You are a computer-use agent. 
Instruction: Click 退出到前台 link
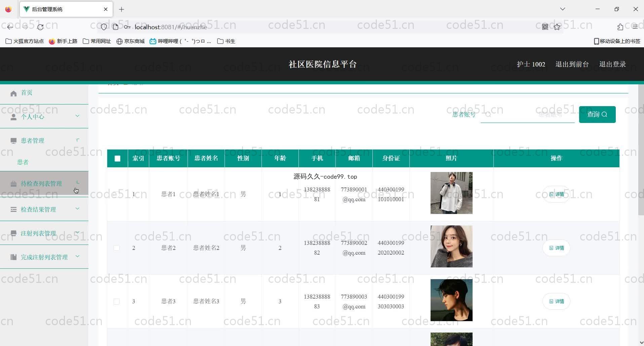572,64
